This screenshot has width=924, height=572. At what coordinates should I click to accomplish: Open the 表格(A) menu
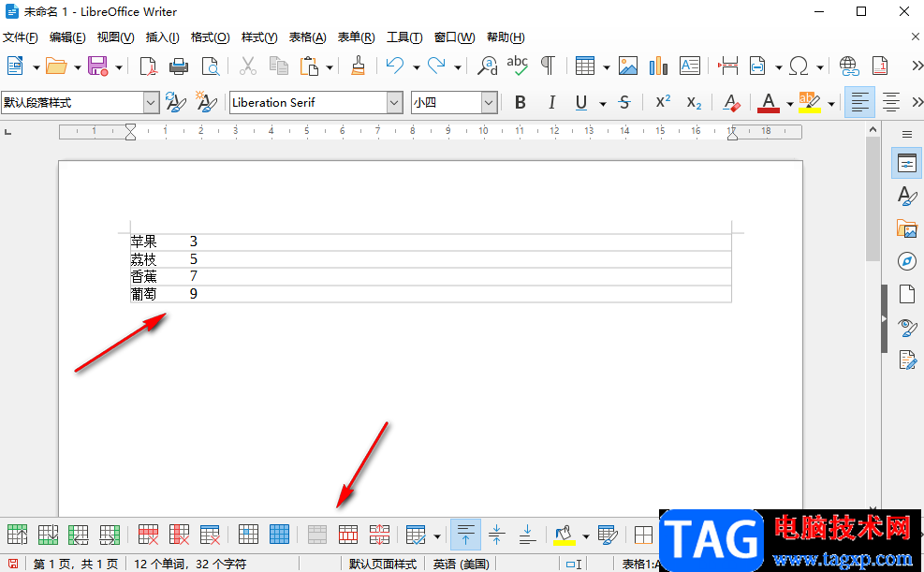point(307,37)
